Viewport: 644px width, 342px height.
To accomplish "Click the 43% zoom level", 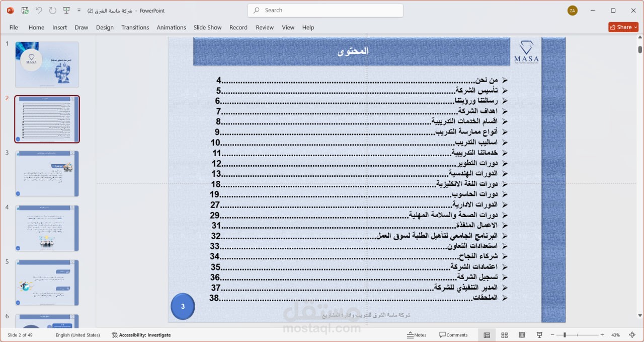I will pyautogui.click(x=615, y=335).
